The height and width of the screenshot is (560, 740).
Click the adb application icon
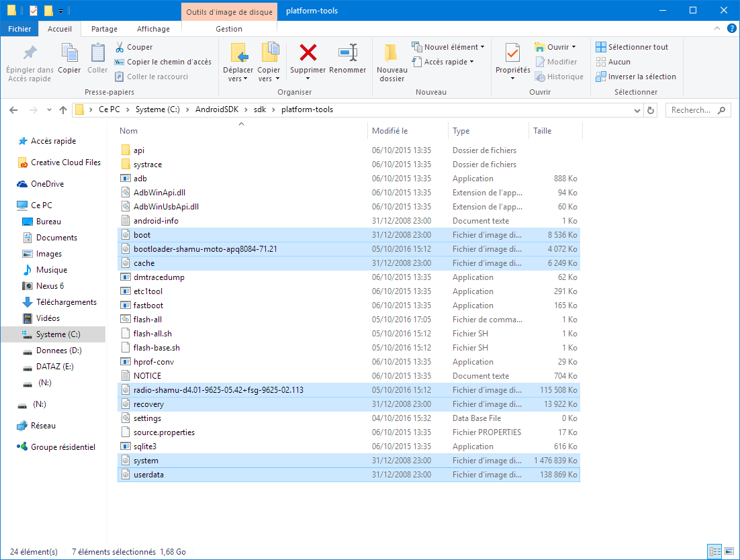click(125, 179)
